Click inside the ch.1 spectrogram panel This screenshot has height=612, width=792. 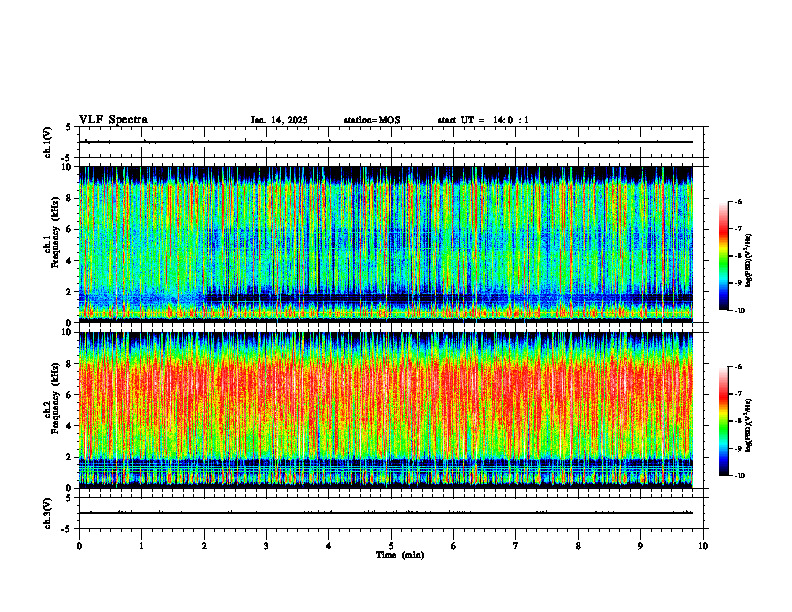386,244
